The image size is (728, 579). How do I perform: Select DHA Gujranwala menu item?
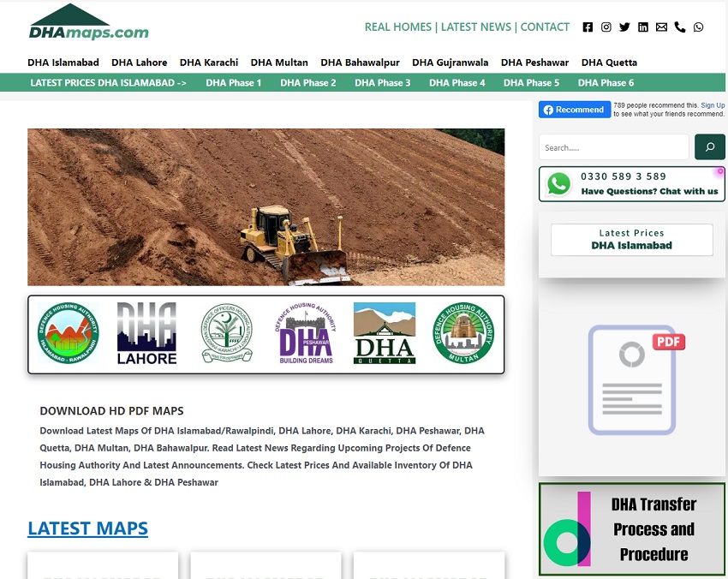(x=450, y=63)
